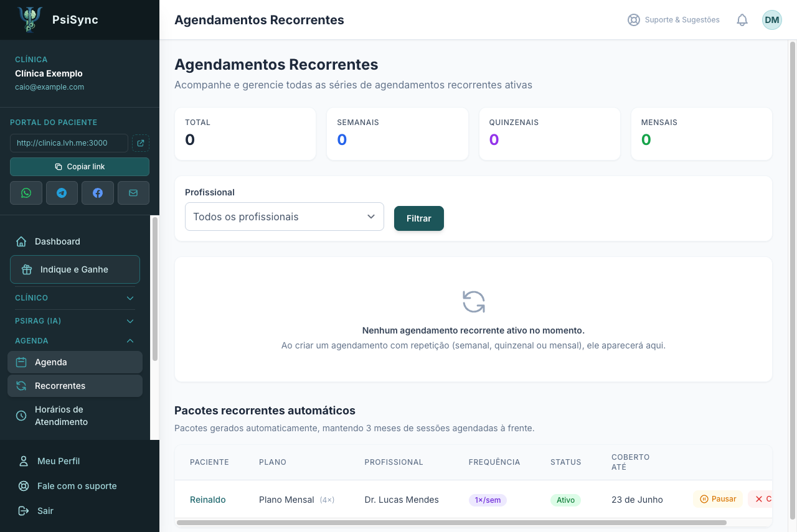Click the Meu Perfil person icon
Image resolution: width=797 pixels, height=532 pixels.
point(24,461)
